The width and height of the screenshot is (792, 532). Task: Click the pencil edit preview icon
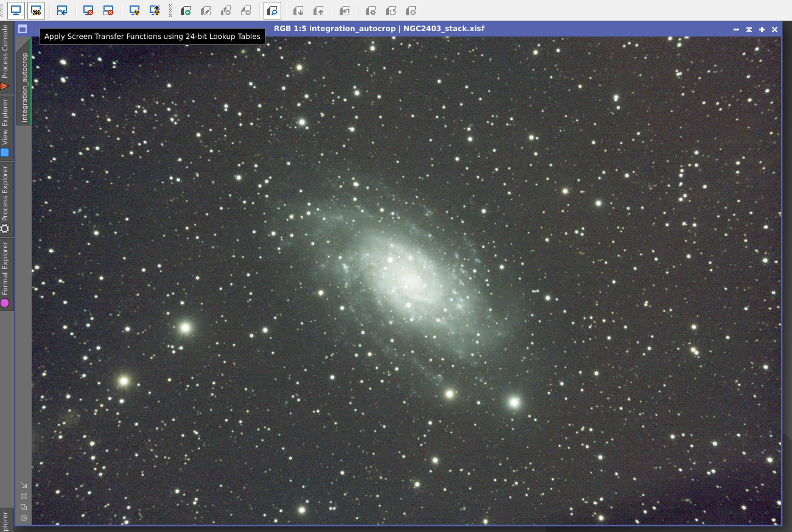[206, 10]
